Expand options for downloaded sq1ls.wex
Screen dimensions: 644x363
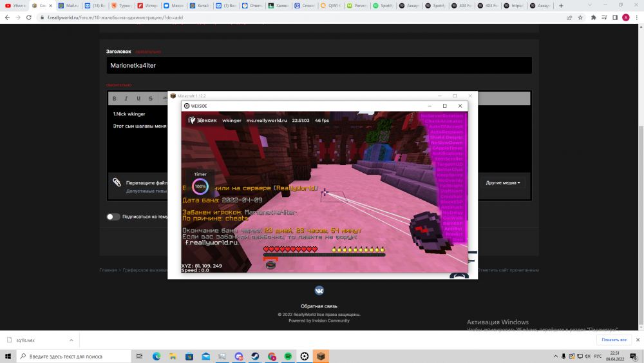71,340
